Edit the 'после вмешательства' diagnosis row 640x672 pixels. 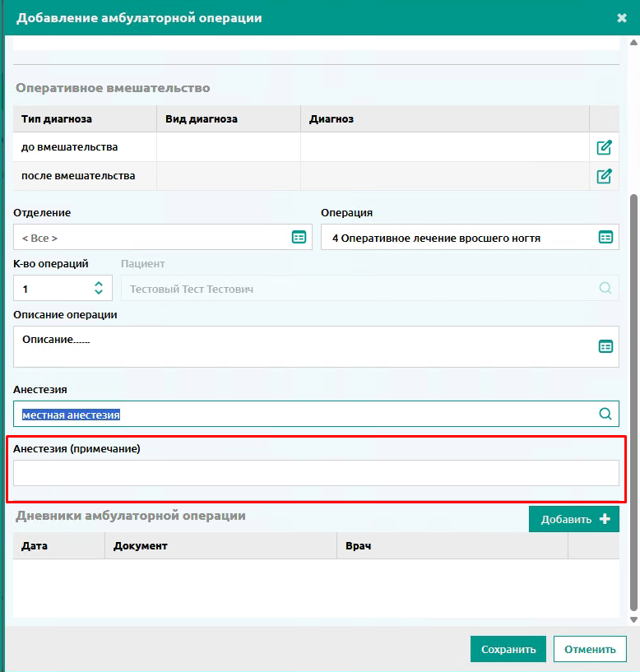(604, 176)
